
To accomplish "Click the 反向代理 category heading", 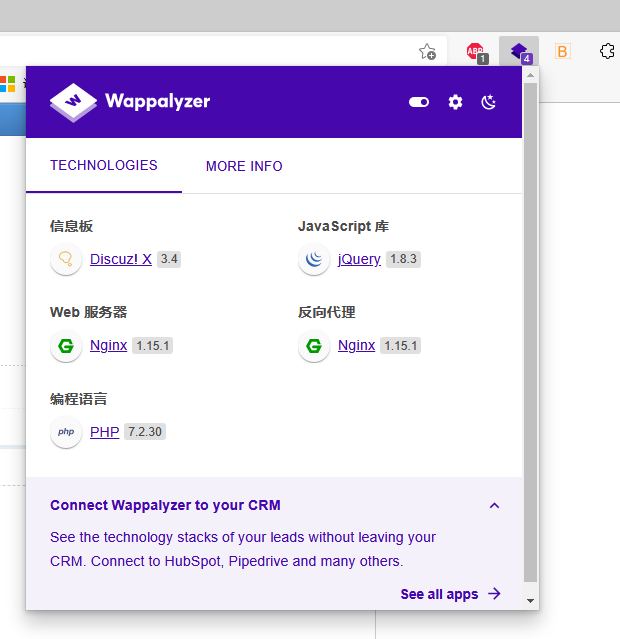I will point(327,312).
